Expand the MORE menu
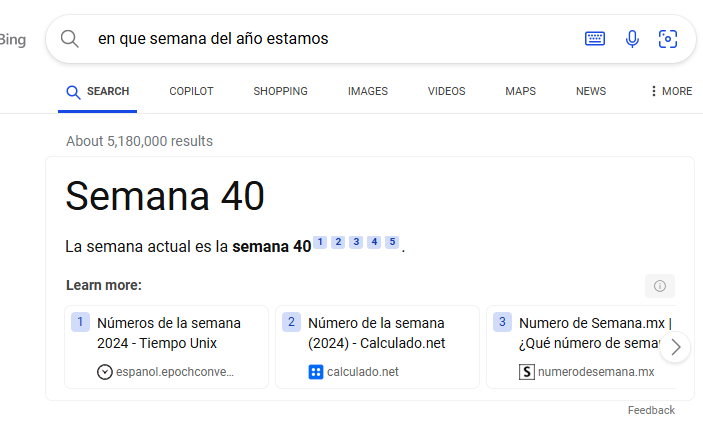This screenshot has height=423, width=703. (x=671, y=91)
